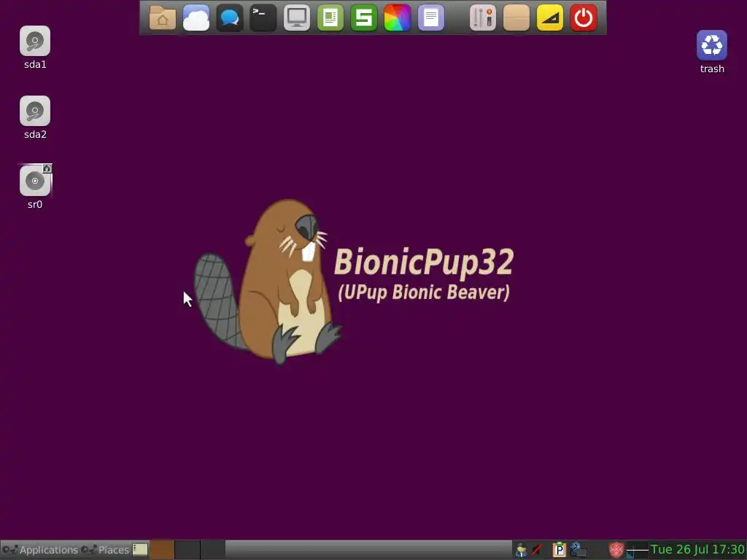Launch the cloud browser icon in dock

pos(196,18)
